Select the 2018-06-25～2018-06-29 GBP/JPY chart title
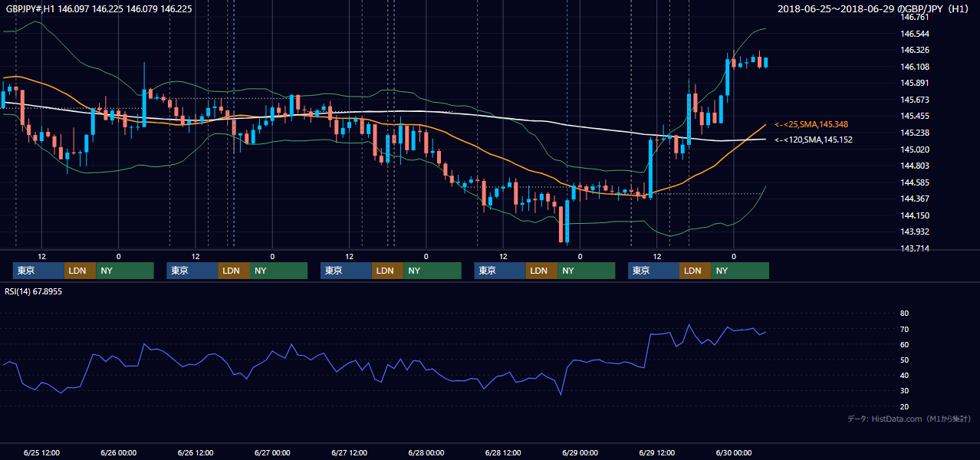 coord(874,9)
